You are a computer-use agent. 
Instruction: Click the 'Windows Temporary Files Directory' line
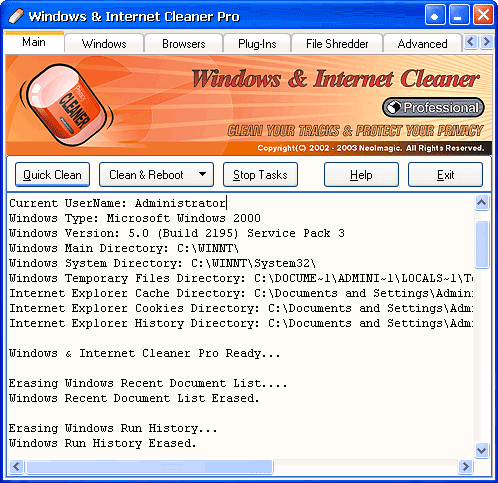(241, 278)
